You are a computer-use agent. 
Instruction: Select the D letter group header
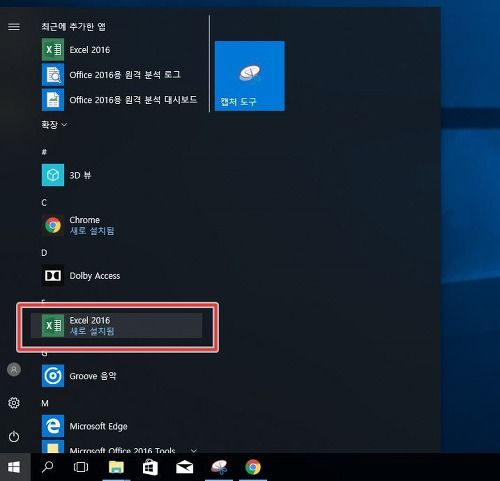click(x=44, y=253)
